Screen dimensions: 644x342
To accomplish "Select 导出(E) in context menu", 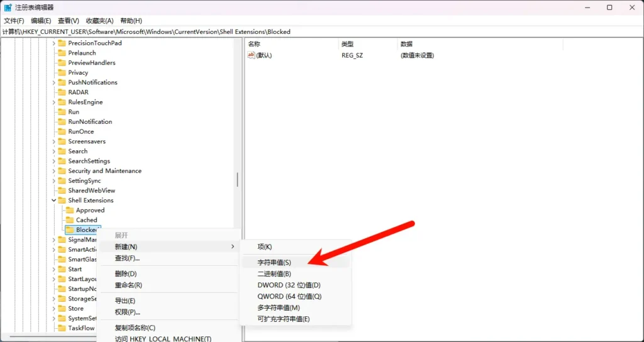I will point(169,301).
